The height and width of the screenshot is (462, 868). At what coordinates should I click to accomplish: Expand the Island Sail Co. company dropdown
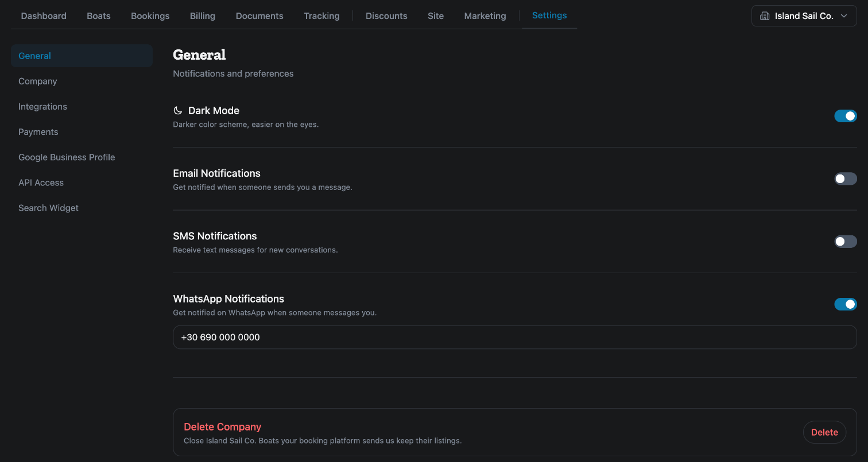coord(804,16)
